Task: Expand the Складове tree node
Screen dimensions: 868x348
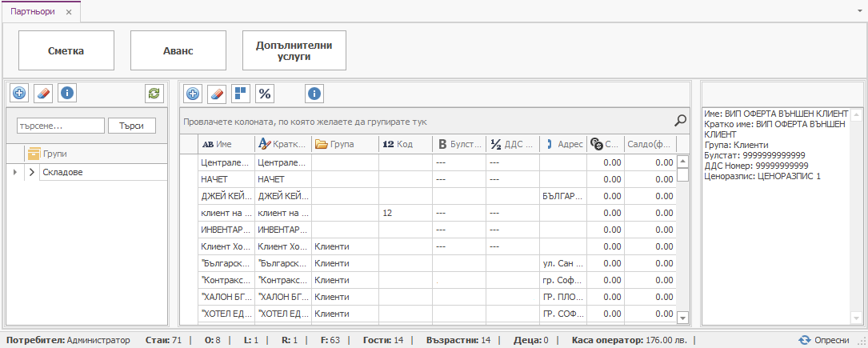Action: click(x=32, y=172)
